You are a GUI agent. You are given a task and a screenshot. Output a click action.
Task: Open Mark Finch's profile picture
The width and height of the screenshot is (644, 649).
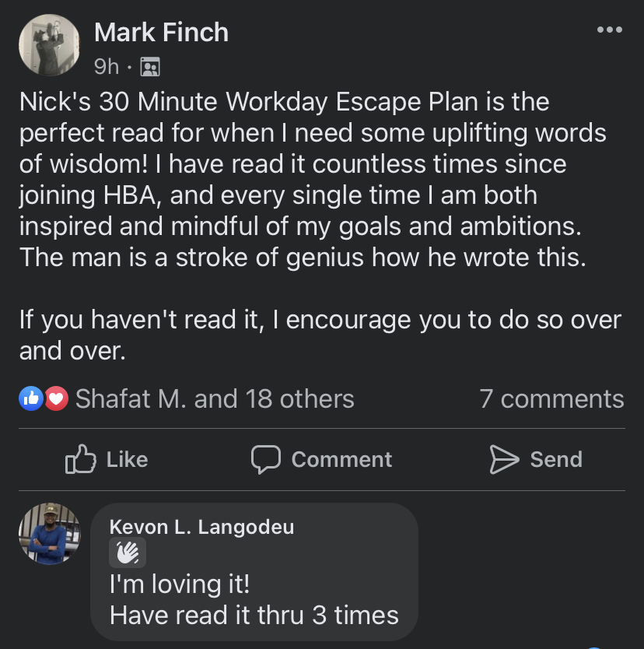[x=49, y=45]
